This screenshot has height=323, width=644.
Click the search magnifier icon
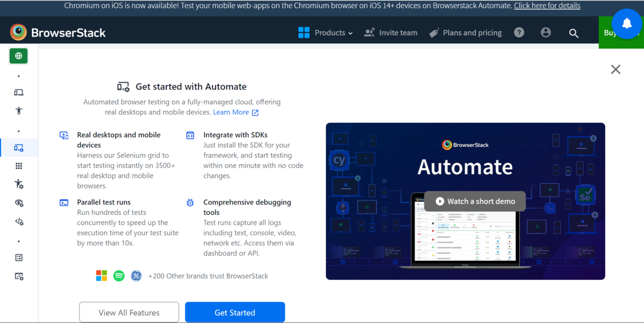574,33
